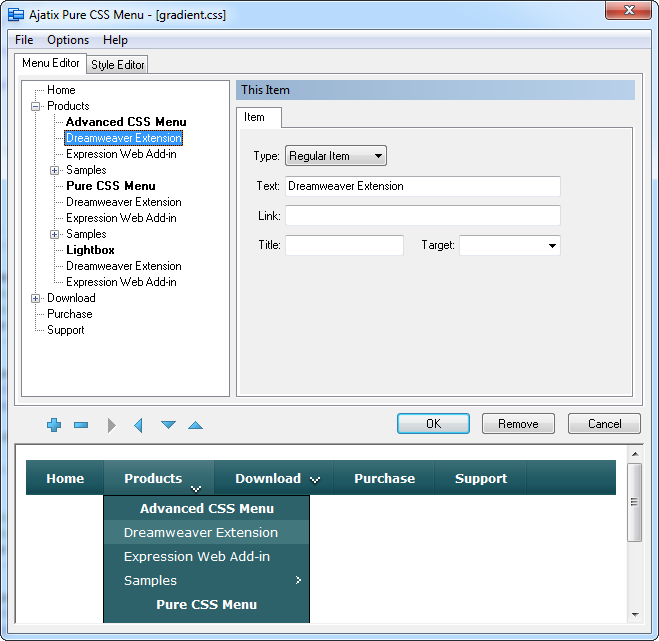Click the gray right arrow indent icon
Image resolution: width=659 pixels, height=641 pixels.
(111, 425)
